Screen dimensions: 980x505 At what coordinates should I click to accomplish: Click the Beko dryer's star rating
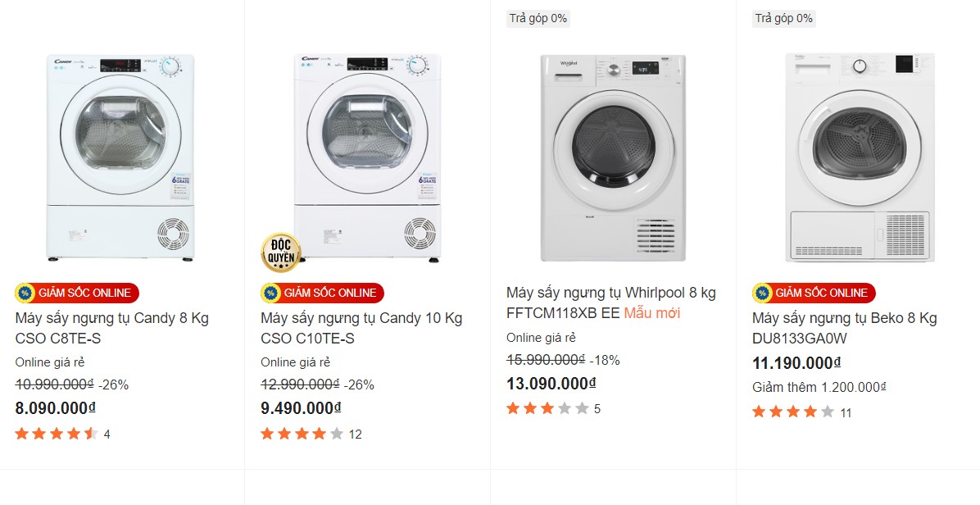click(794, 412)
